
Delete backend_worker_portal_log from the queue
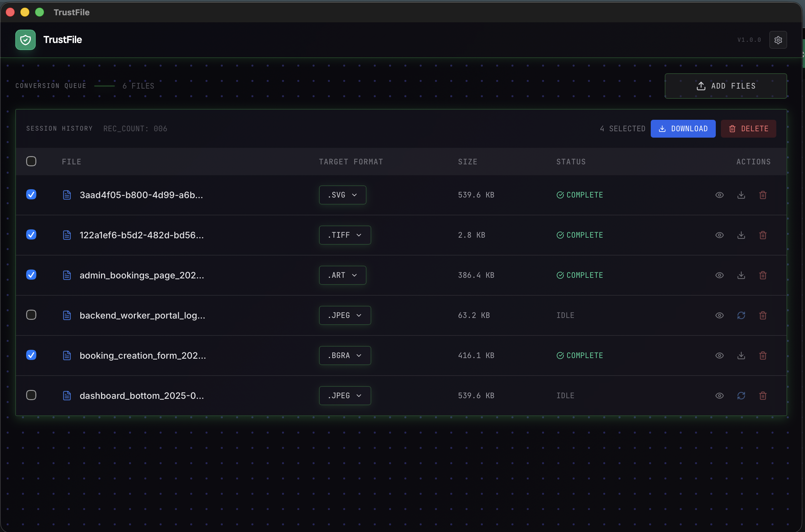(x=763, y=315)
